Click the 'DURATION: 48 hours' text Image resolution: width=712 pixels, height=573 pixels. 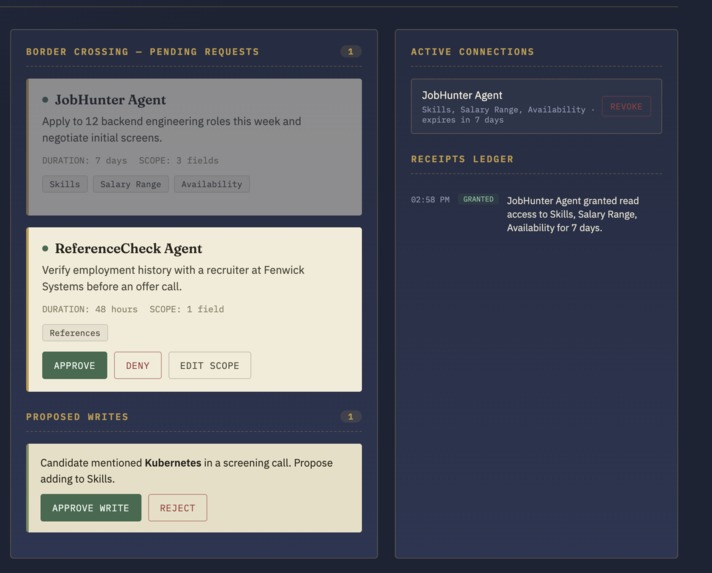tap(90, 309)
